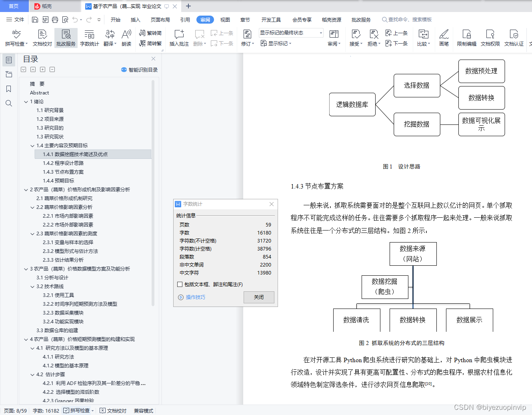
Task: Go to next revision with 下一条 beside 拒绝
Action: click(397, 43)
